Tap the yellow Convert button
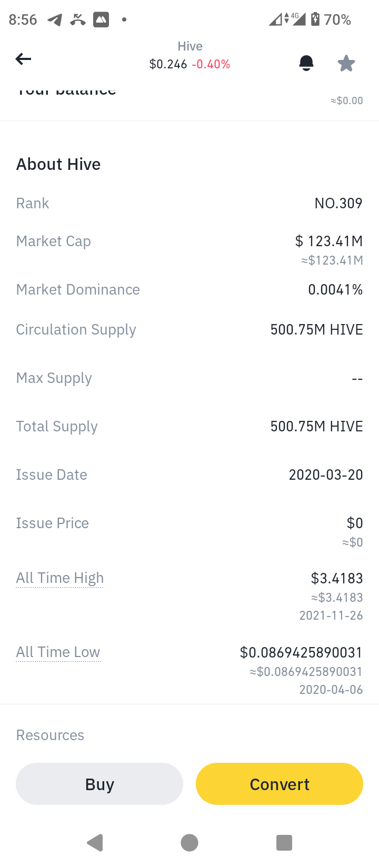Screen dimensions: 379x868 (280, 784)
